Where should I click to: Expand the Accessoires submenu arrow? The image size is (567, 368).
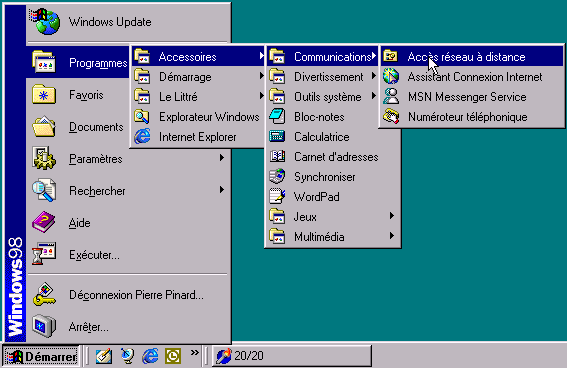(261, 56)
